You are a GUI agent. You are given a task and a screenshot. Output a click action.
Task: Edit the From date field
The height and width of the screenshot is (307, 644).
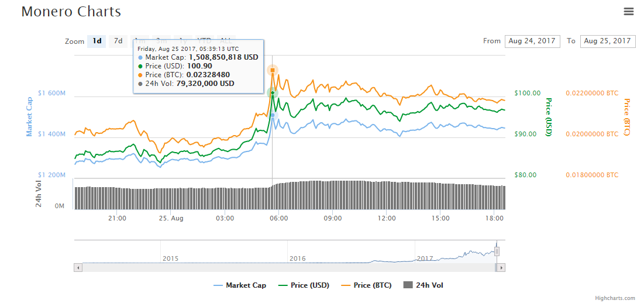click(x=532, y=41)
